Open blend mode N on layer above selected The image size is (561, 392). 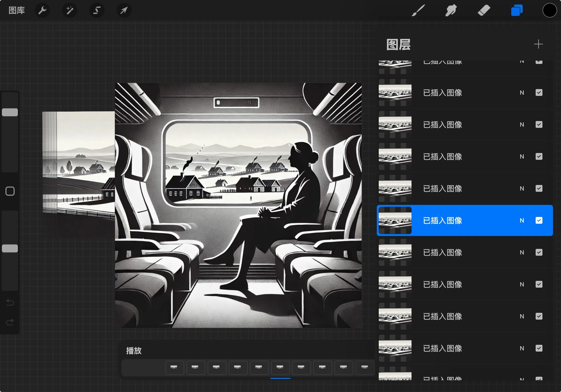point(522,189)
